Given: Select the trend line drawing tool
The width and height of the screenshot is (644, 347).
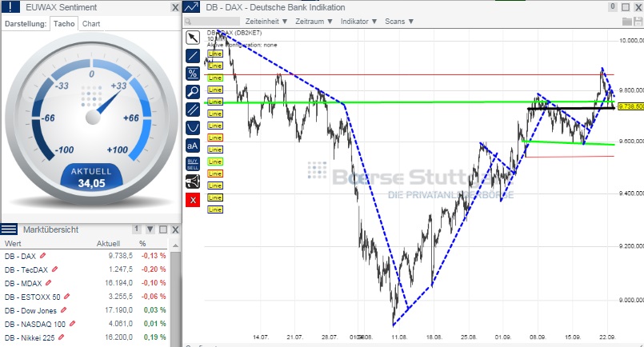Looking at the screenshot, I should tap(193, 55).
